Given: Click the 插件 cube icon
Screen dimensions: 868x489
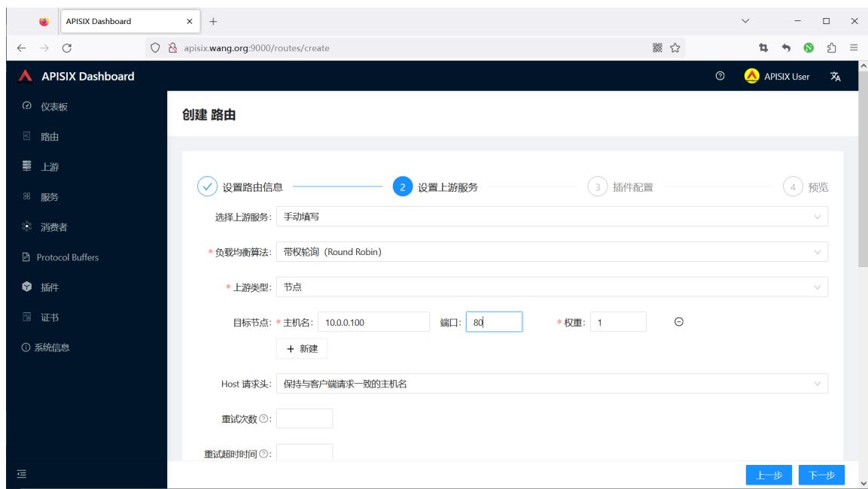Looking at the screenshot, I should [26, 286].
